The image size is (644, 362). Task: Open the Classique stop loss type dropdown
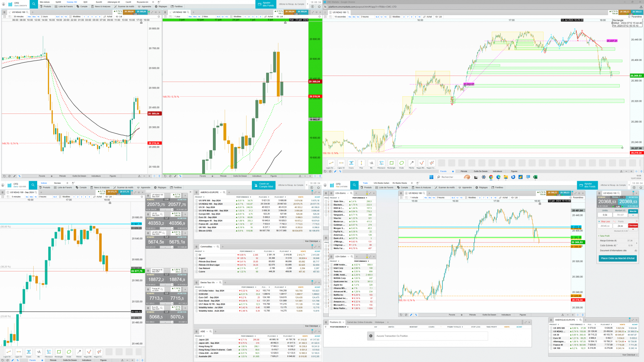click(633, 229)
